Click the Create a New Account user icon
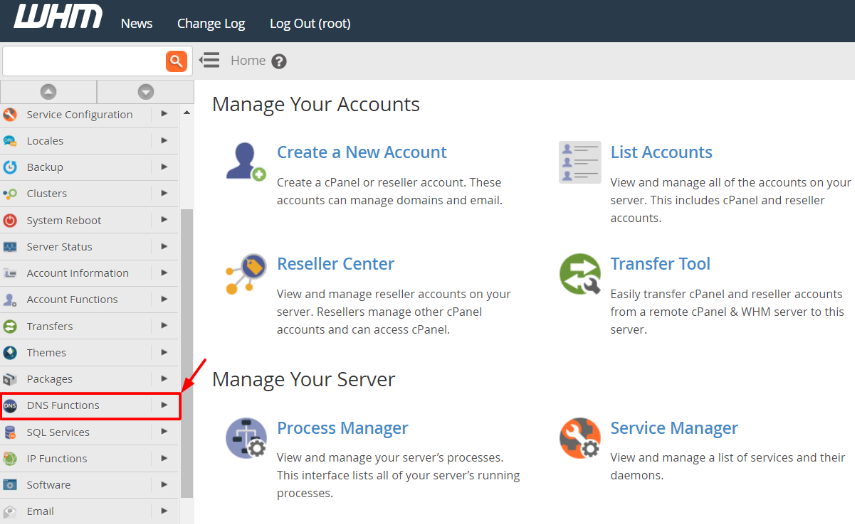The height and width of the screenshot is (524, 855). pos(245,161)
